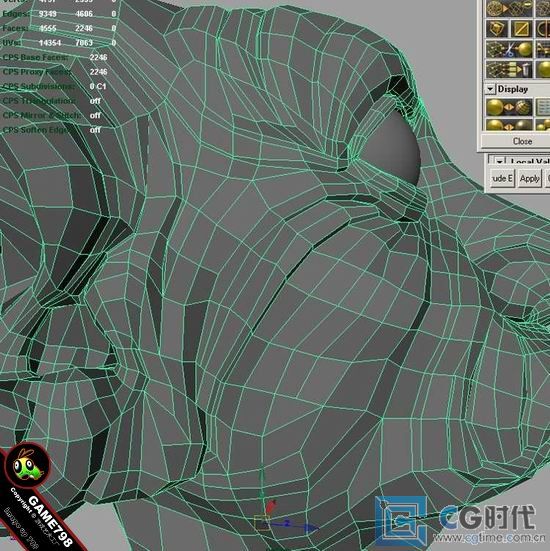Viewport: 550px width, 551px height.
Task: Click the gold sphere icon beside trash icon
Action: (543, 70)
